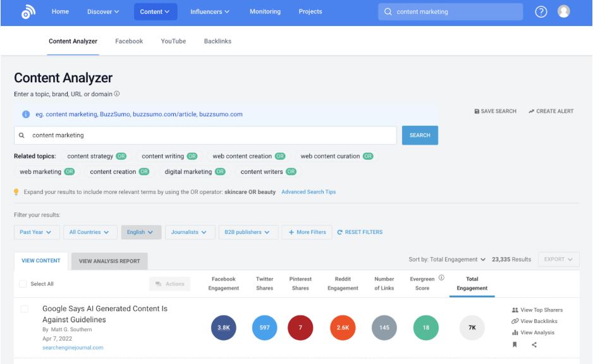Screen dimensions: 593x364
Task: Share the Google Says AI article
Action: pyautogui.click(x=534, y=344)
